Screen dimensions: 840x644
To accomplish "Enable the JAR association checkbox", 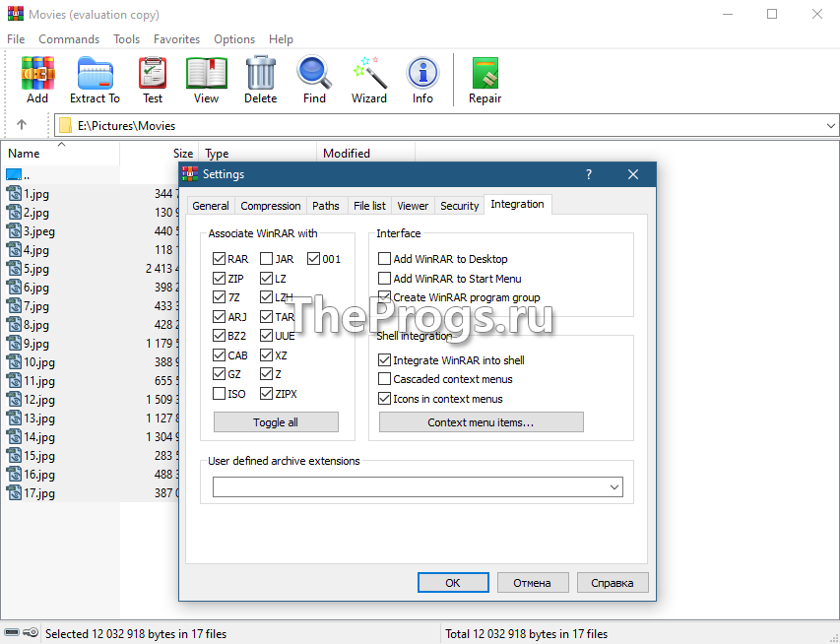I will tap(266, 259).
